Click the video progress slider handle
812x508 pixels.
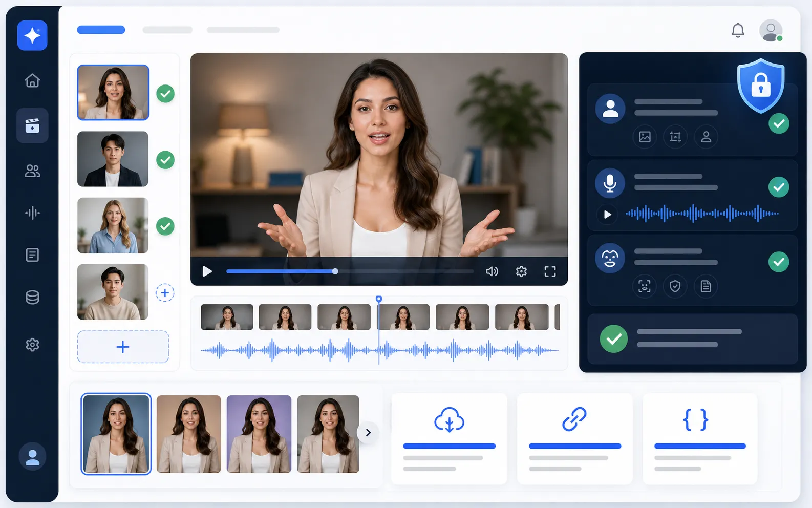pyautogui.click(x=335, y=271)
